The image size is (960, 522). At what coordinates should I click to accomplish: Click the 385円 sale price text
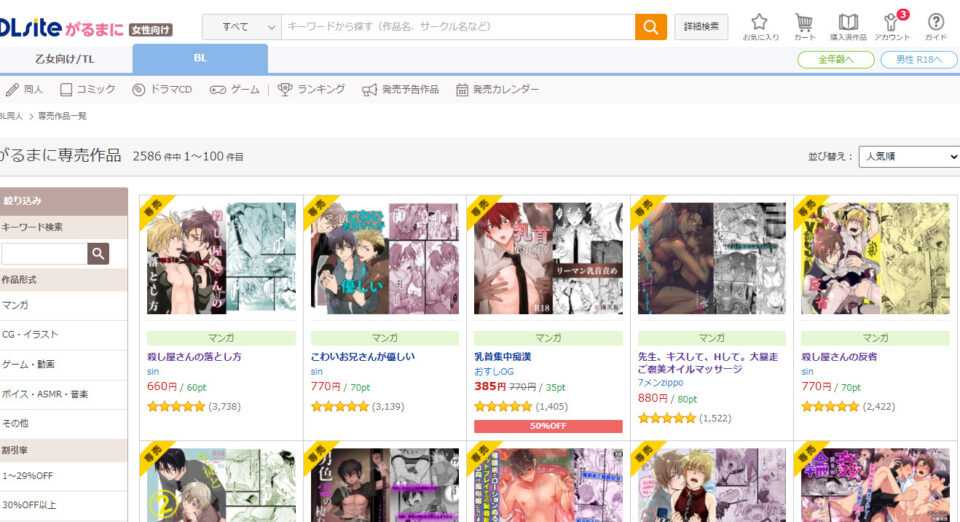pyautogui.click(x=490, y=387)
